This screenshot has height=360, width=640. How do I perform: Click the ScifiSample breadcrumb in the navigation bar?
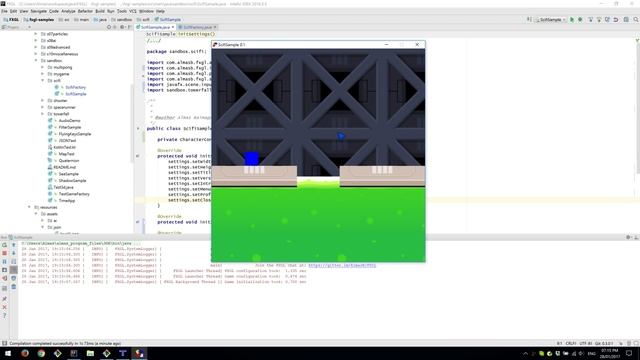click(168, 20)
